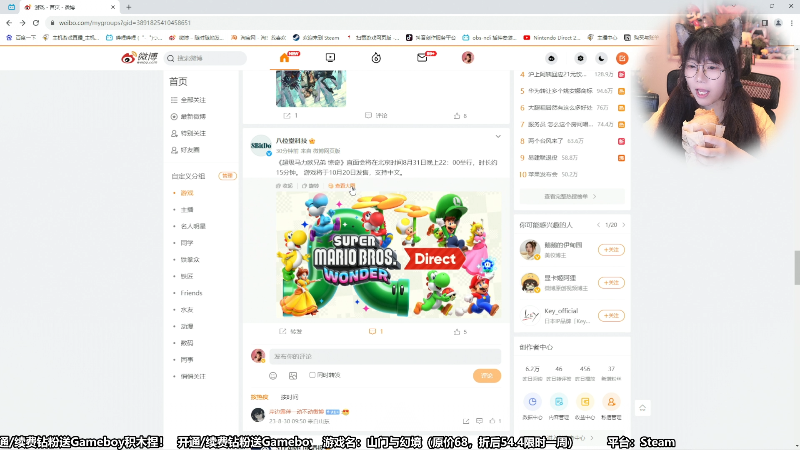Viewport: 800px width, 450px height.
Task: Open the image attach icon in comment box
Action: 293,376
